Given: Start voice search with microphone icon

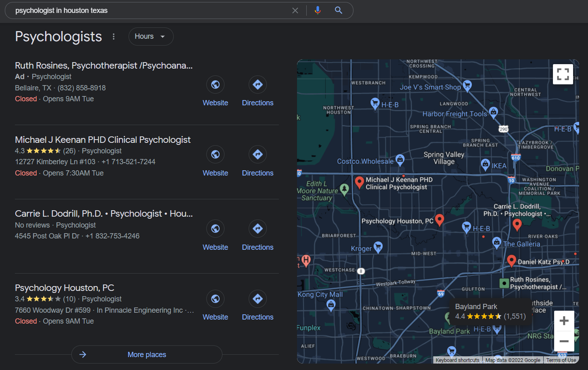Looking at the screenshot, I should (x=318, y=10).
